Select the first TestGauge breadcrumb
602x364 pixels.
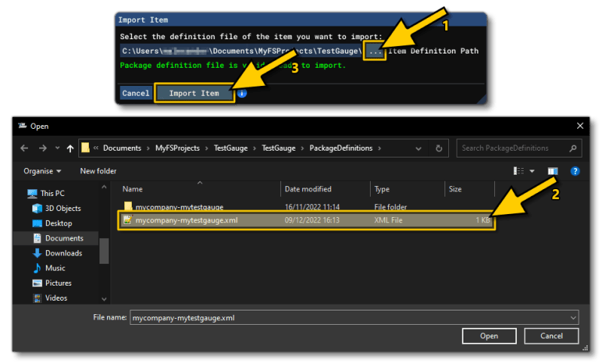(x=231, y=148)
